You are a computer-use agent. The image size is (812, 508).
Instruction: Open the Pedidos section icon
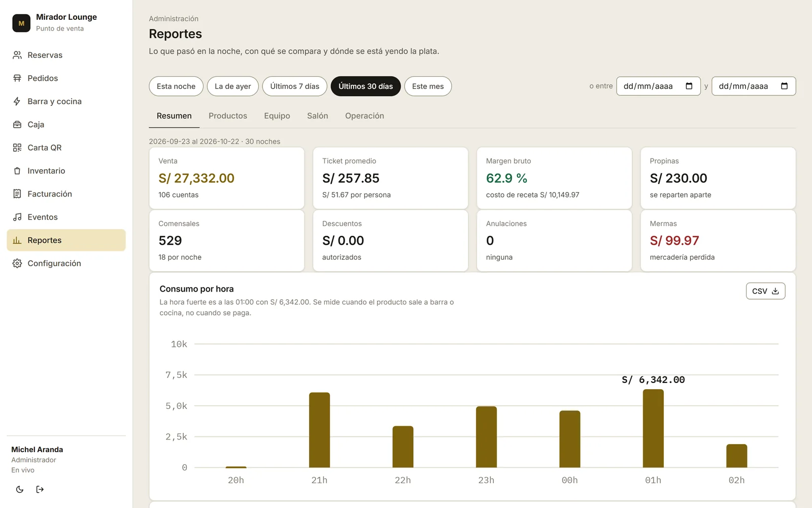17,78
